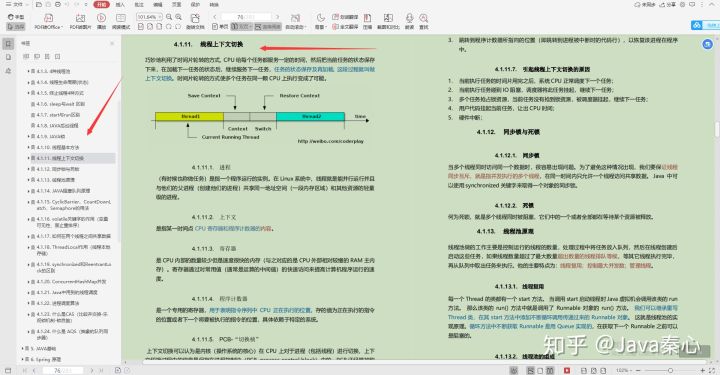Expand bookmark 4.1.12 同步锁与死锁
Screen dimensions: 720x375
coord(28,169)
